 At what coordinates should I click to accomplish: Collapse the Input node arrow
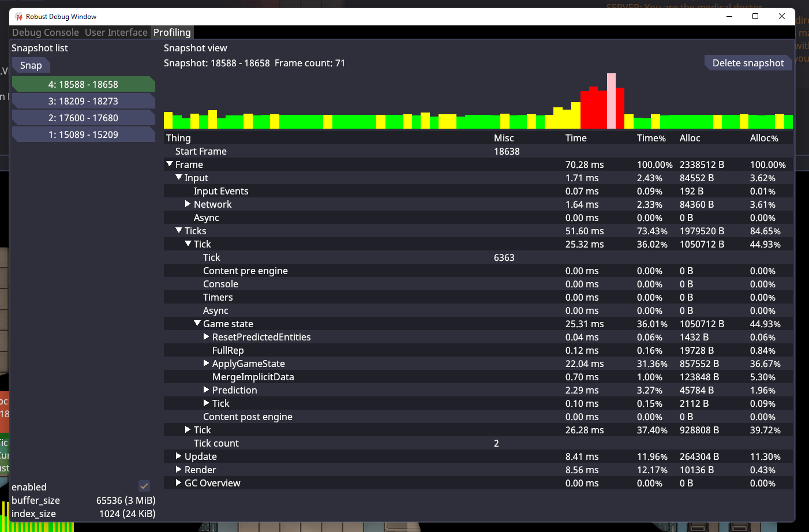[x=179, y=178]
